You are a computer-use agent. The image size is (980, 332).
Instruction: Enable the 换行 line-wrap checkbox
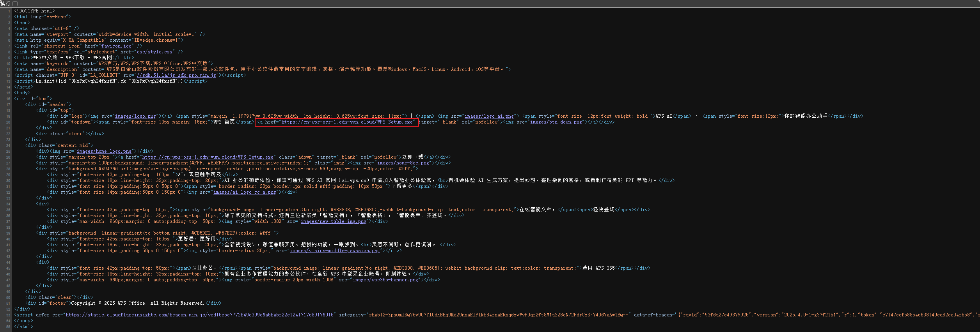[x=15, y=4]
